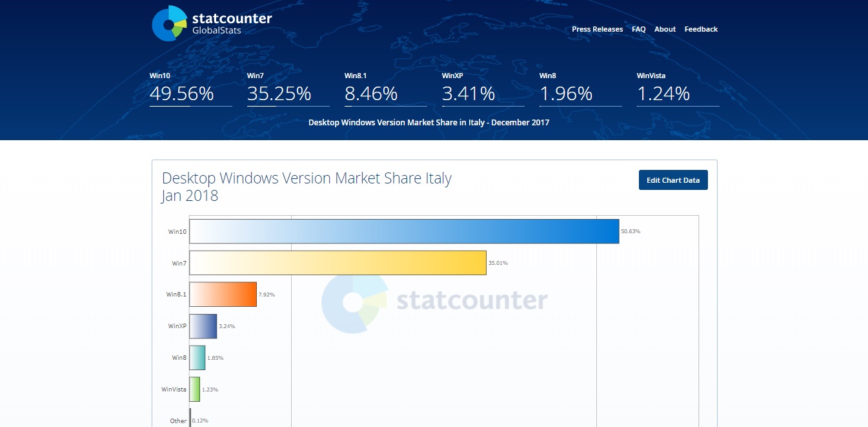Select the Win10 49.56% header stat
This screenshot has width=868, height=427.
[190, 89]
